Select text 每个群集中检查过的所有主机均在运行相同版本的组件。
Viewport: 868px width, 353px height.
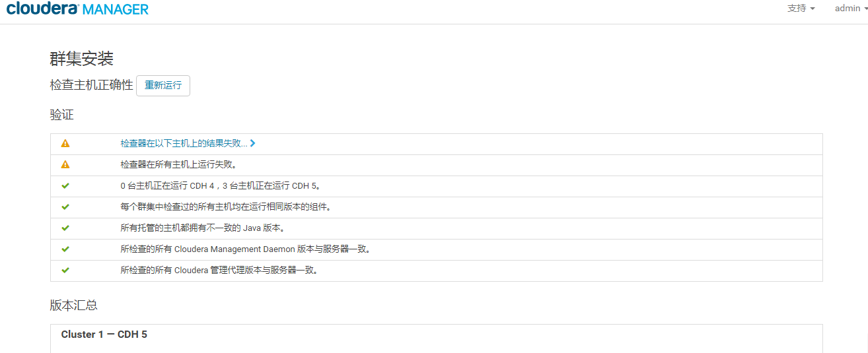coord(226,207)
